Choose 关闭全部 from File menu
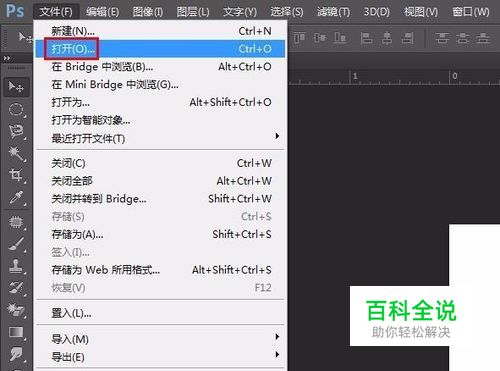 160,181
